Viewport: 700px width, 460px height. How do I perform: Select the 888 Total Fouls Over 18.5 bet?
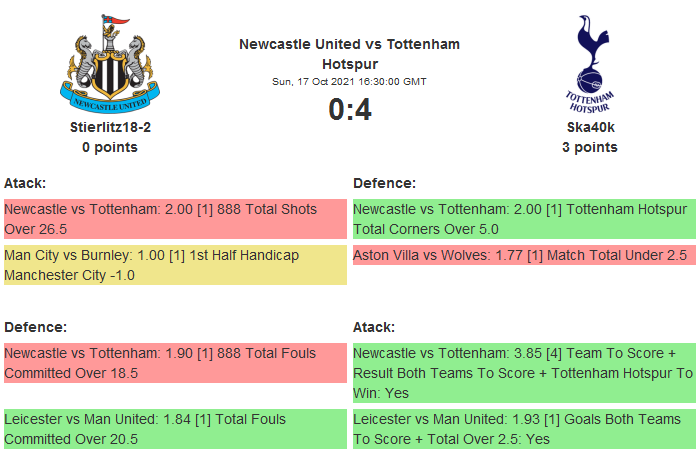[x=175, y=363]
